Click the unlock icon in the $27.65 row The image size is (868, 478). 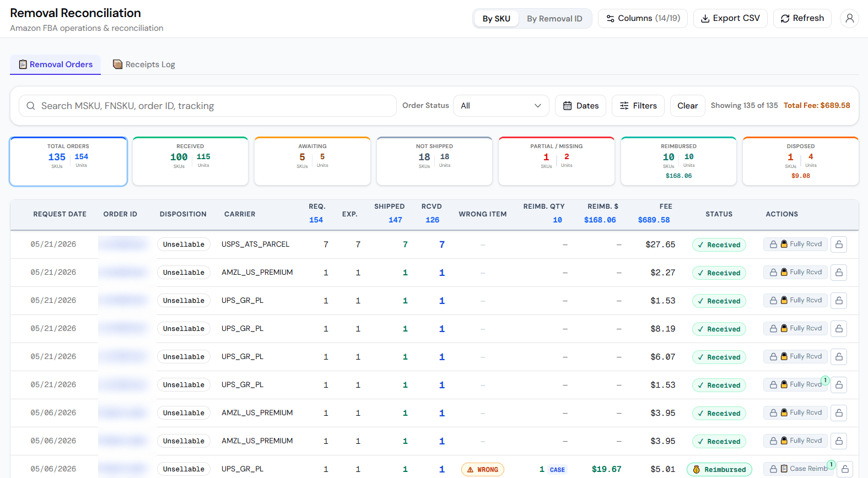click(x=839, y=244)
